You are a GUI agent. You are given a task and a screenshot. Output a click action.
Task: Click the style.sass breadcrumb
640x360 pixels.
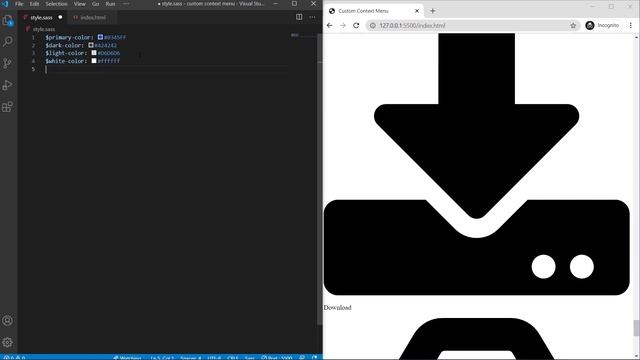44,29
